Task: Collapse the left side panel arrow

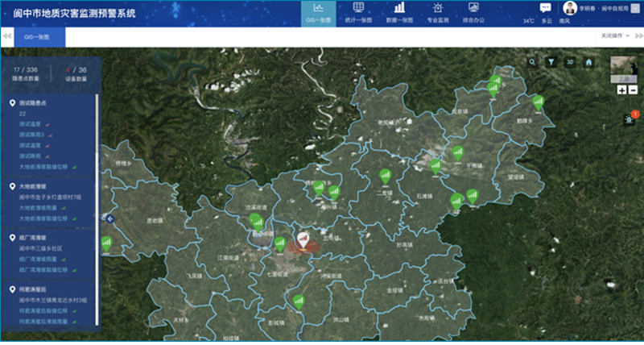Action: 110,218
